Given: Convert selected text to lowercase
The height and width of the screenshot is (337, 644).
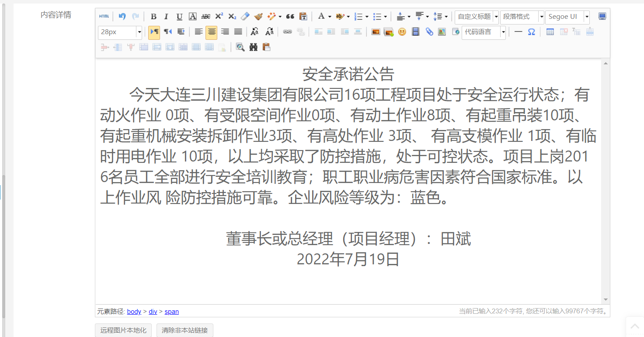Looking at the screenshot, I should pyautogui.click(x=269, y=32).
